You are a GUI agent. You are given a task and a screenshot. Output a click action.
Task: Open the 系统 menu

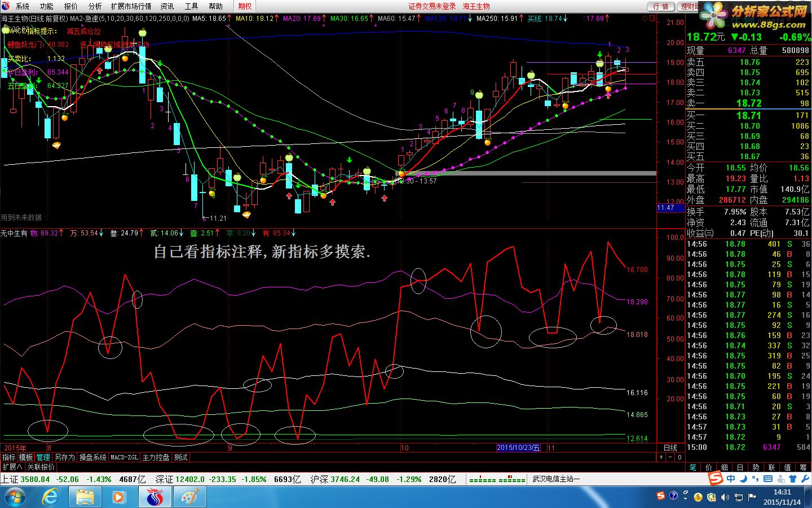pos(23,6)
